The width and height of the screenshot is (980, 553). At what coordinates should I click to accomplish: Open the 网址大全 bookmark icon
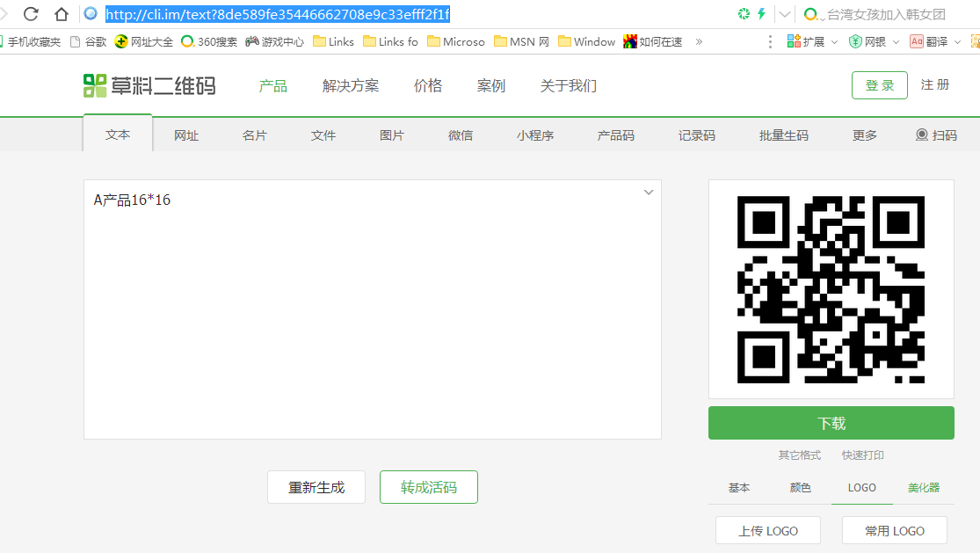point(121,42)
